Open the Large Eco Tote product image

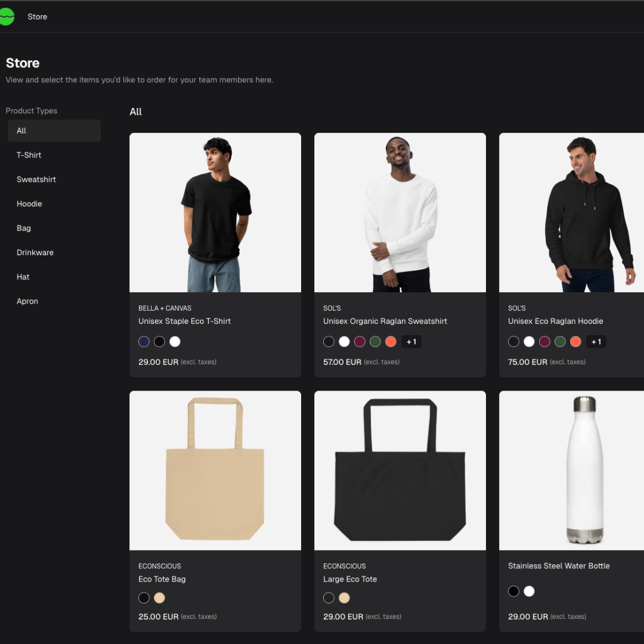pyautogui.click(x=400, y=469)
